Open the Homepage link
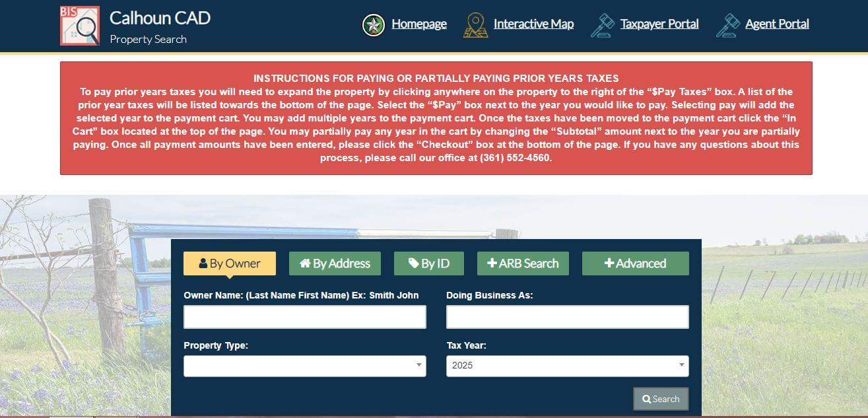868x418 pixels. [418, 24]
